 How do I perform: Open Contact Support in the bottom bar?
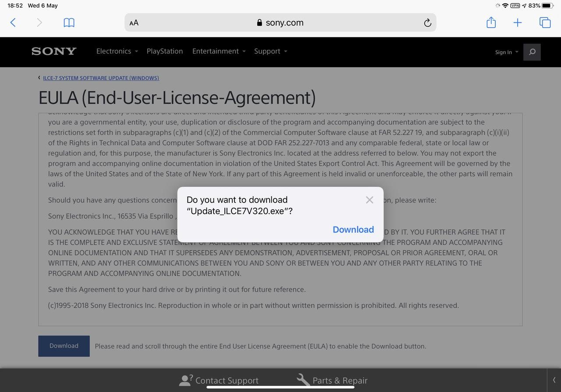click(219, 380)
